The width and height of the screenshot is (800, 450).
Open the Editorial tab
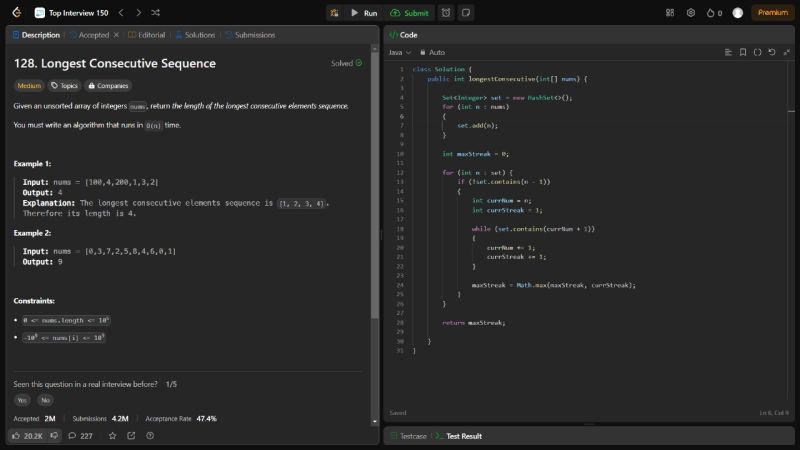pyautogui.click(x=146, y=35)
